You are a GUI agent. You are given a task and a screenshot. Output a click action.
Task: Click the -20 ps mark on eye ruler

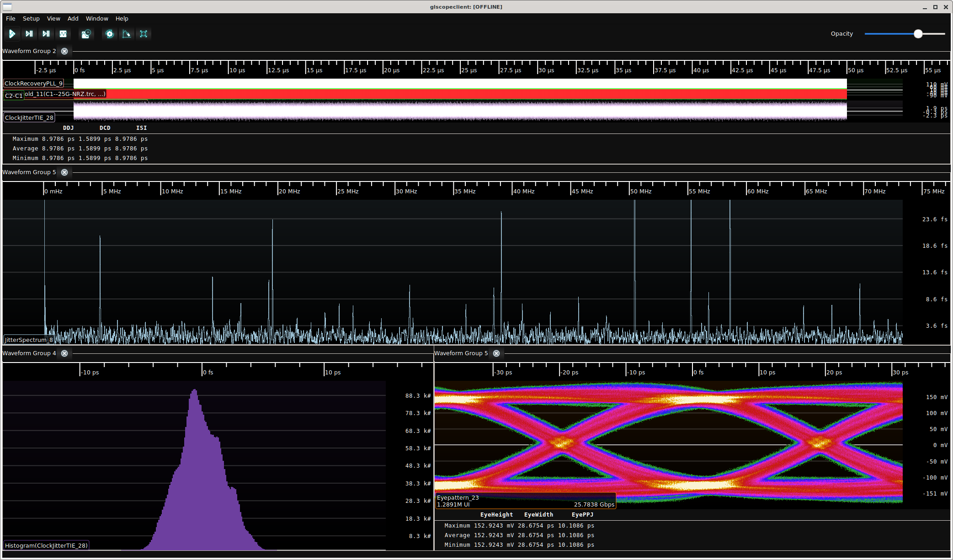click(x=570, y=373)
